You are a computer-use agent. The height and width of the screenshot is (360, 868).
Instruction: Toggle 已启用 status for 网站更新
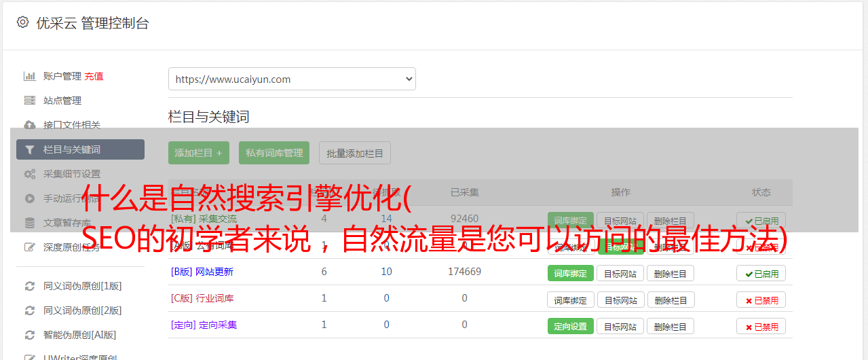point(761,273)
